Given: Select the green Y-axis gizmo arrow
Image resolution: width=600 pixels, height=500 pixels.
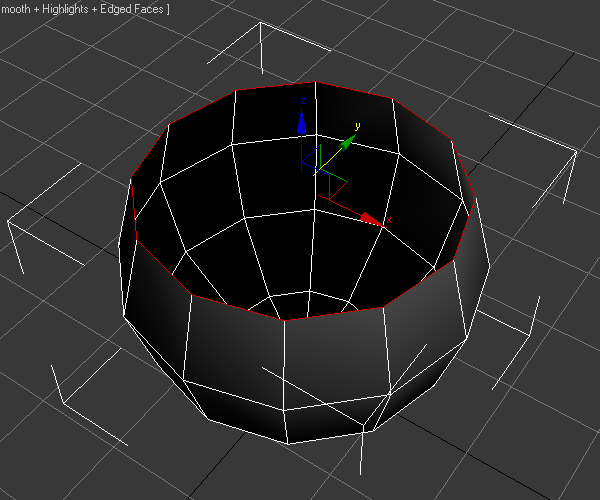Looking at the screenshot, I should pyautogui.click(x=347, y=143).
